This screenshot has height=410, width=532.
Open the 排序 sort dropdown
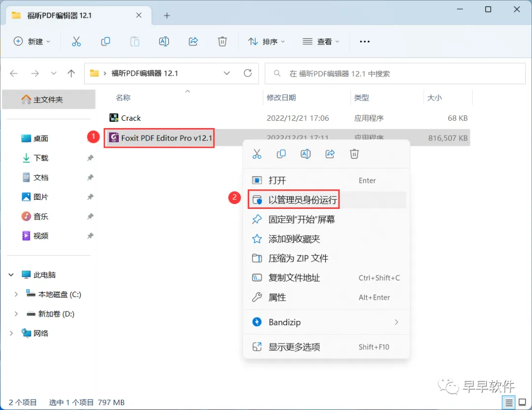click(266, 41)
